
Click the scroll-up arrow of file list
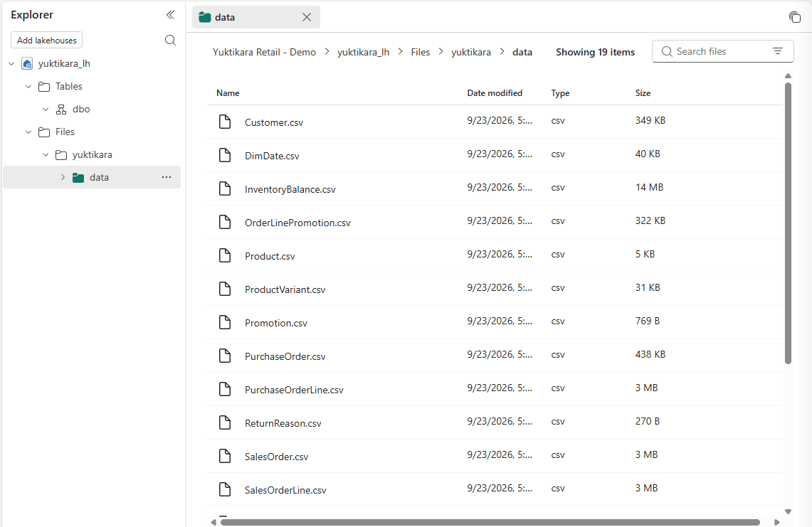coord(789,76)
